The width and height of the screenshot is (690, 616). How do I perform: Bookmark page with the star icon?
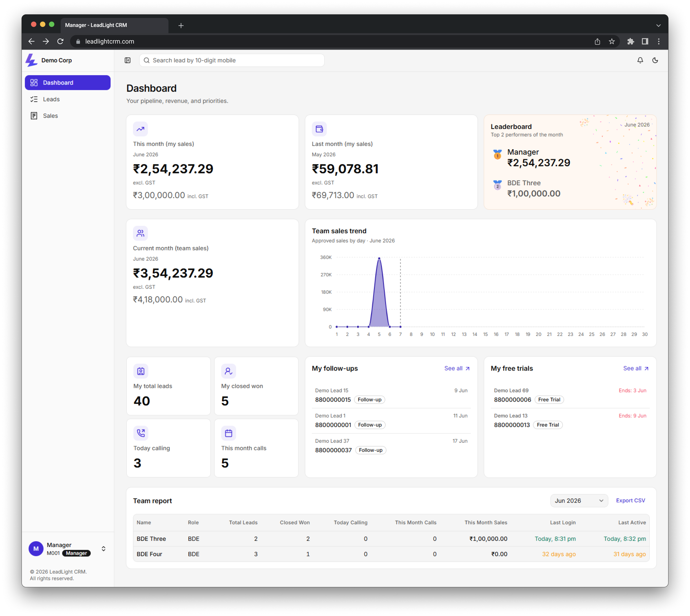[x=611, y=41]
